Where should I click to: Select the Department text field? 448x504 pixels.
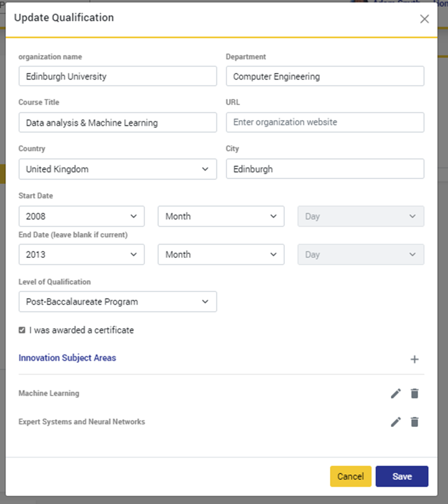point(325,76)
